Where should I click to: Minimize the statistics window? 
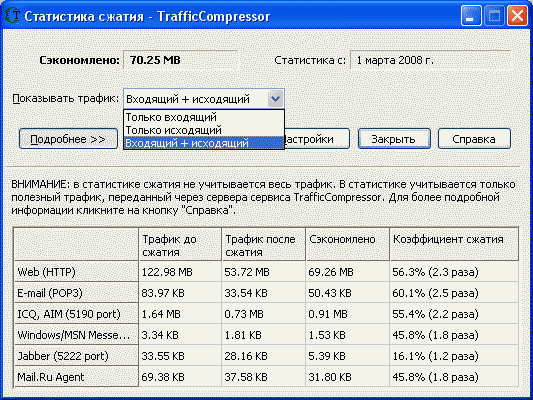(471, 16)
